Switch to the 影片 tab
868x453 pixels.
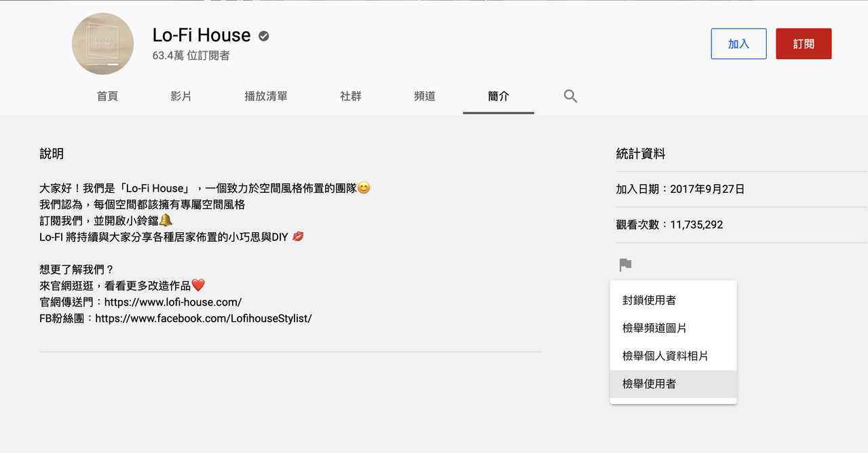[x=181, y=96]
